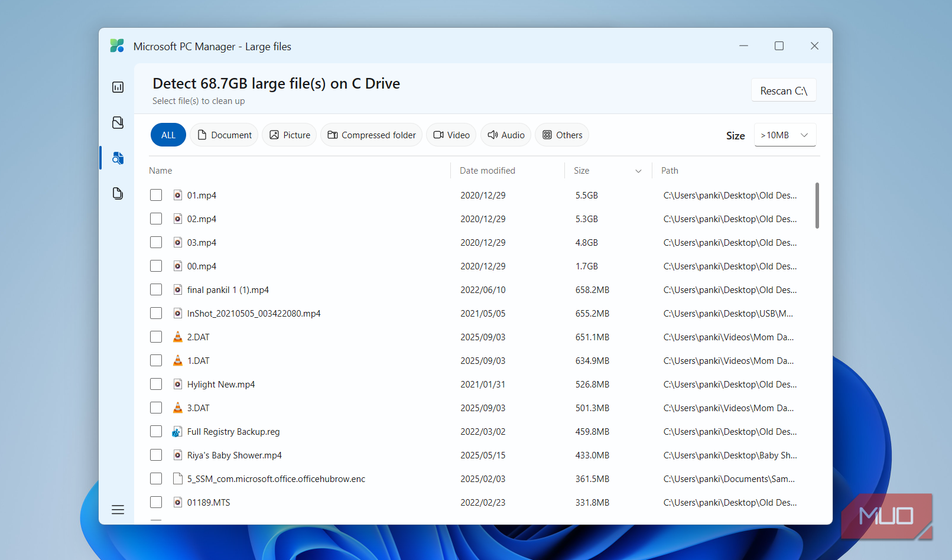Click the file list vertical scrollbar
Screen dimensions: 952x560
pos(817,206)
